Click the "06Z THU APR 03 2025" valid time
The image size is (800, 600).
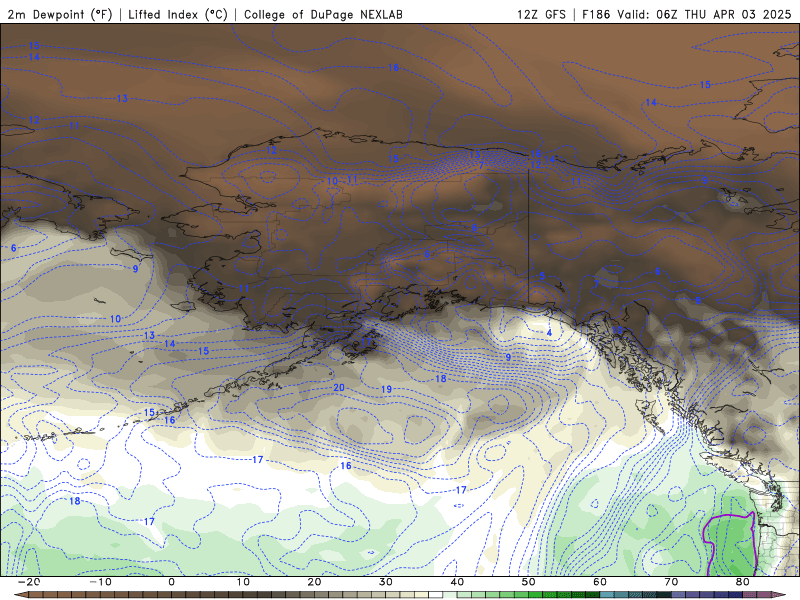pos(723,14)
